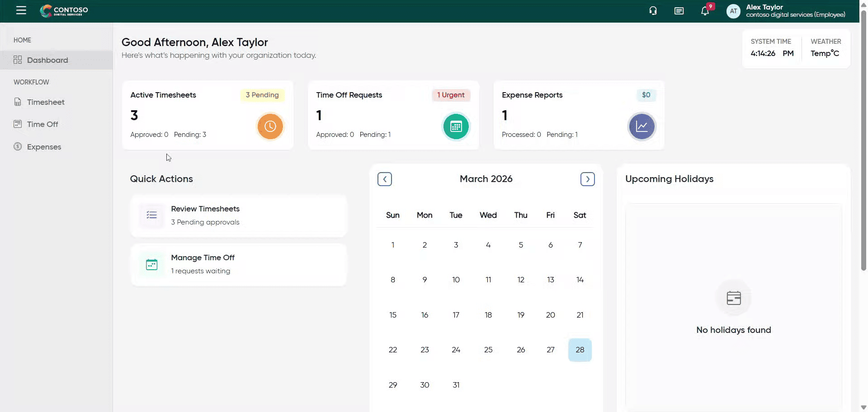Navigate to Timesheet in sidebar
This screenshot has width=868, height=412.
coord(46,102)
